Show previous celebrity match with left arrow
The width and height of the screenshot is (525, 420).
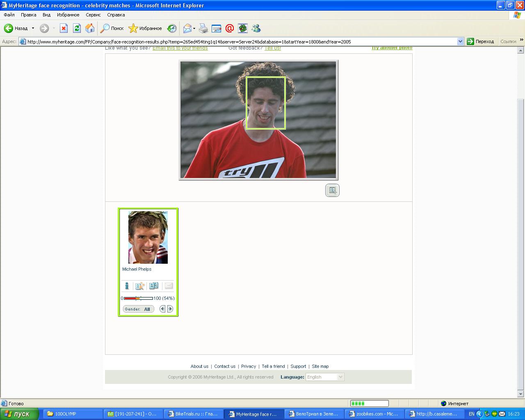pos(162,309)
